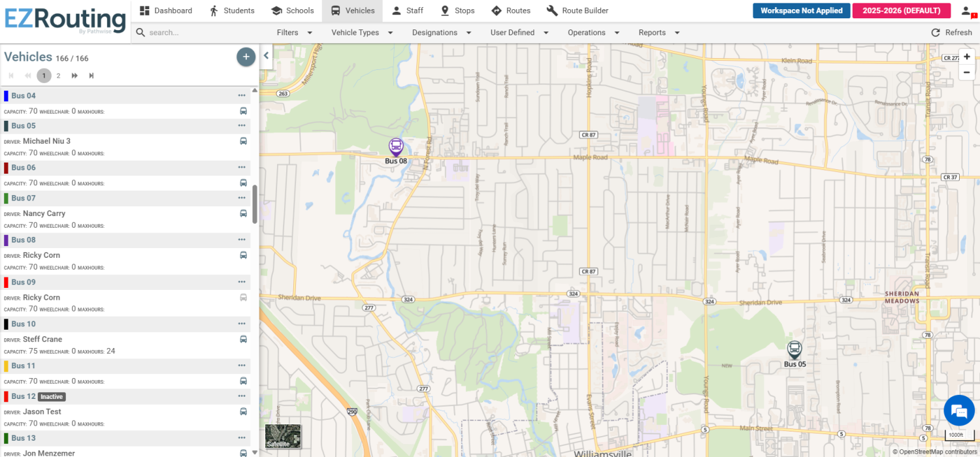Click the Bus 08 marker on map
This screenshot has height=457, width=980.
pyautogui.click(x=396, y=147)
